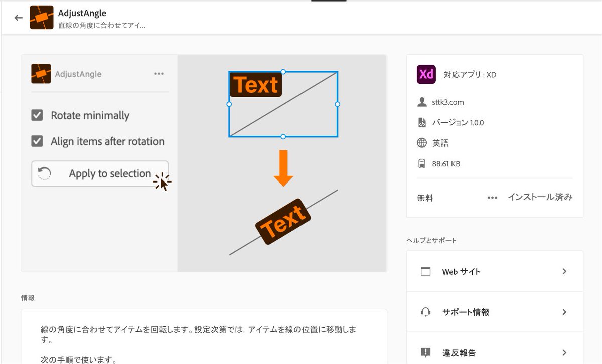Click the plugin preview image
This screenshot has width=602, height=364.
coord(204,163)
